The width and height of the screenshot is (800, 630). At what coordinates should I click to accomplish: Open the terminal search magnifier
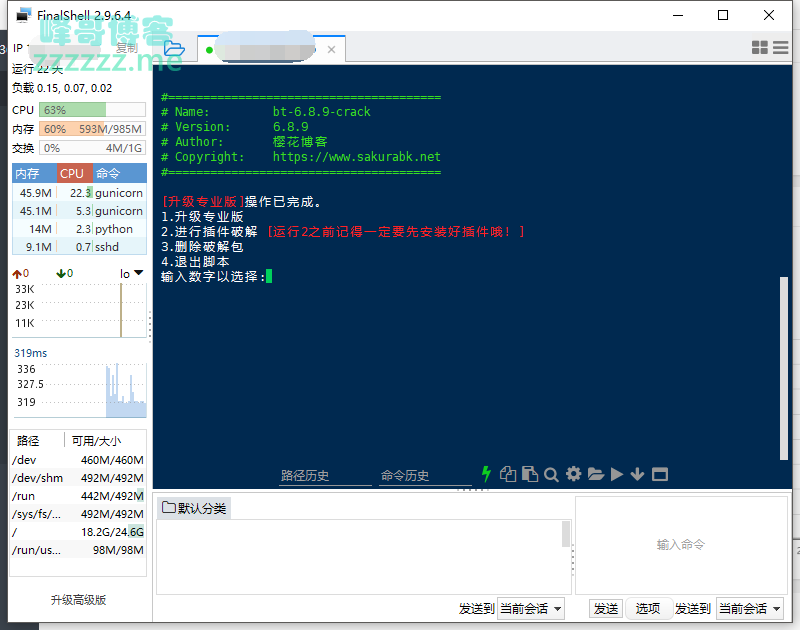[x=551, y=475]
